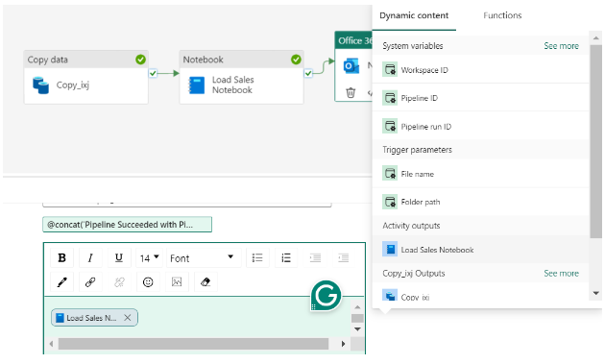Toggle italic formatting in the editor
Image resolution: width=605 pixels, height=364 pixels.
tap(90, 257)
